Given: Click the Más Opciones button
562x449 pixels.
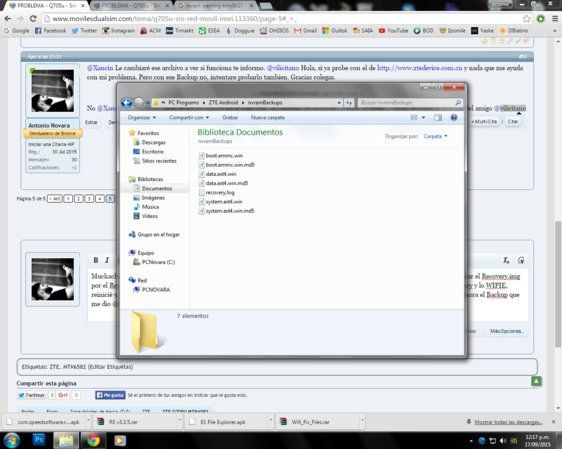Looking at the screenshot, I should tap(506, 331).
